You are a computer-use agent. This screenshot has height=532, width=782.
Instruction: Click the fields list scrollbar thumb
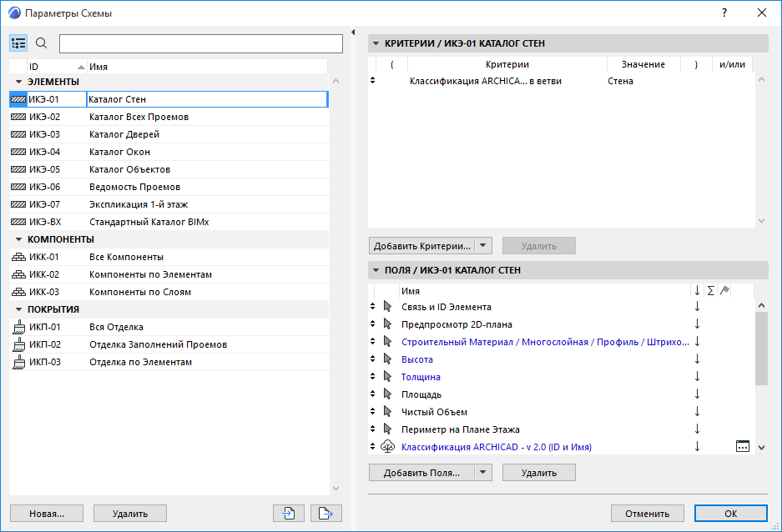tap(761, 348)
